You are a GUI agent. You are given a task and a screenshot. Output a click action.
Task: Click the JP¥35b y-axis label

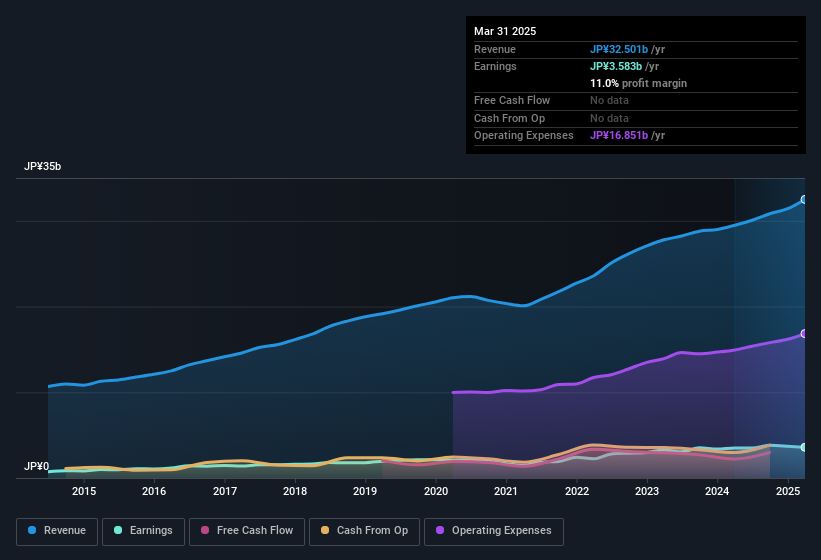click(42, 166)
